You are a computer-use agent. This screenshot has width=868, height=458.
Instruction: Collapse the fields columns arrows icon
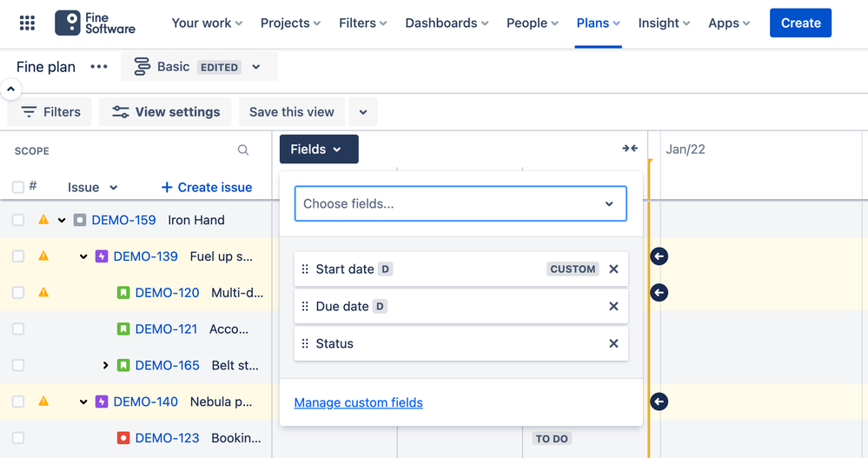(x=630, y=149)
